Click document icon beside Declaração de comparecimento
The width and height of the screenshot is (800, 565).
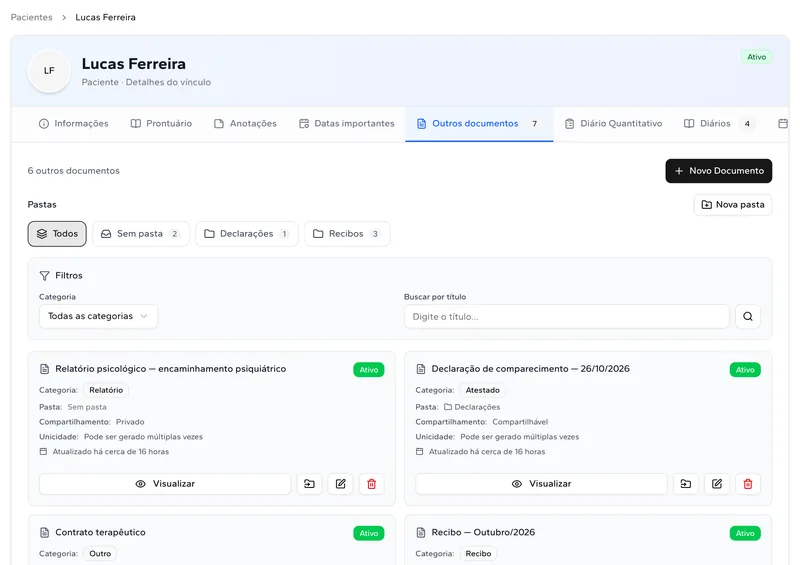tap(421, 369)
